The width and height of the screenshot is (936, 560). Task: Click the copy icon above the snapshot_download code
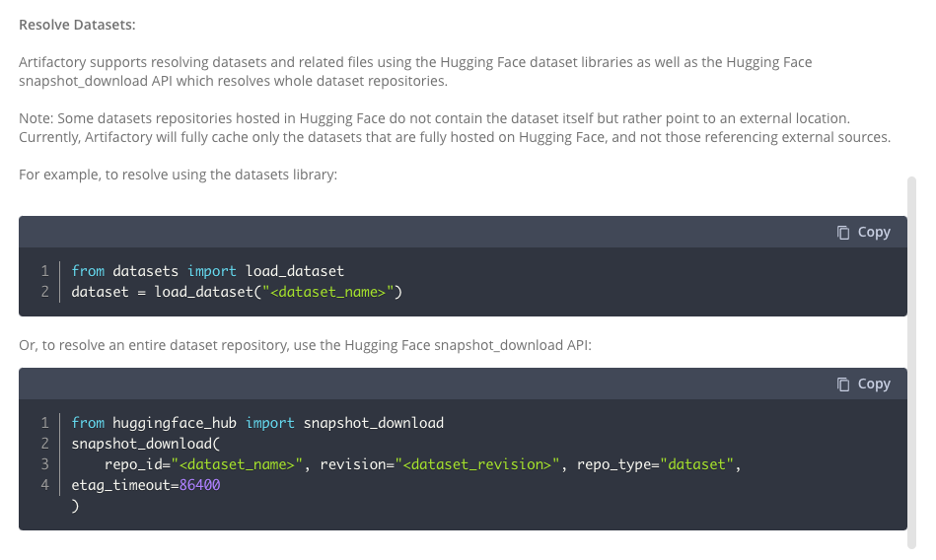843,385
